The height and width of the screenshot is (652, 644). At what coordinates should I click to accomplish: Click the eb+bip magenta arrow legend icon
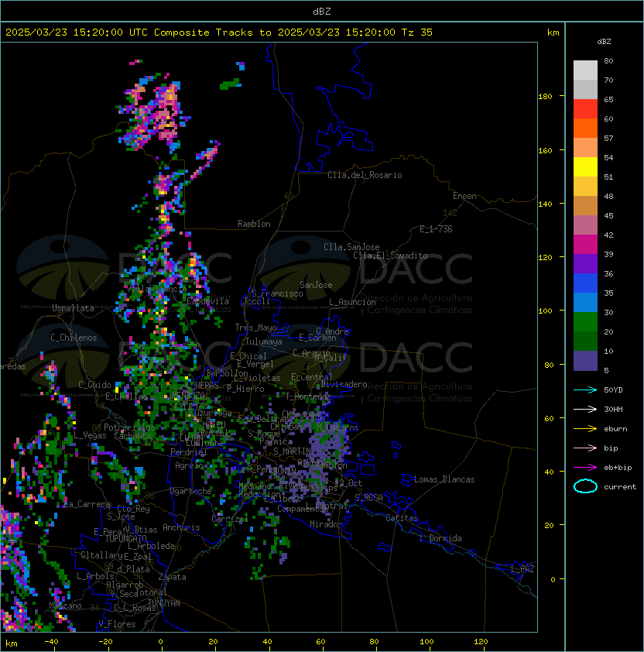tap(585, 468)
